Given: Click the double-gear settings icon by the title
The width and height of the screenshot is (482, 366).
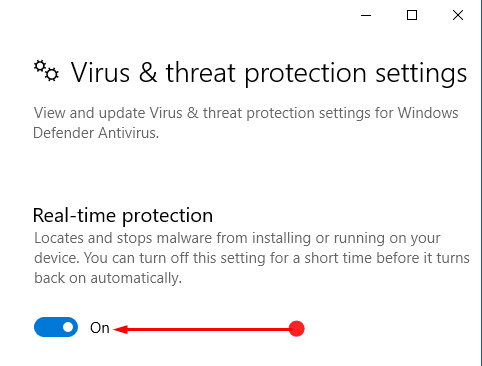Looking at the screenshot, I should point(46,71).
